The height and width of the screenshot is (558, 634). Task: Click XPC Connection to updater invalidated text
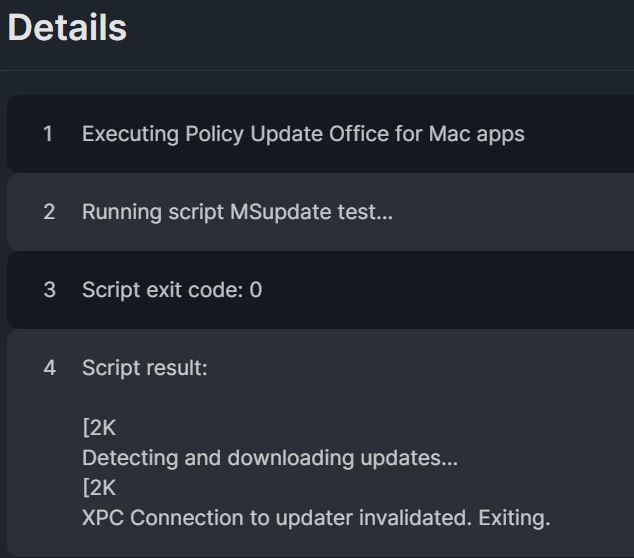277,518
